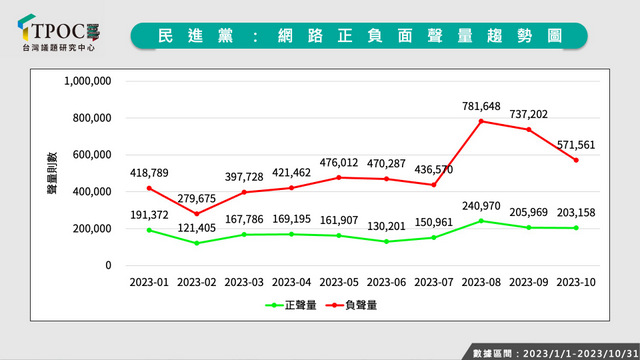640x360 pixels.
Task: Click the 781,648 peak data point
Action: 481,121
